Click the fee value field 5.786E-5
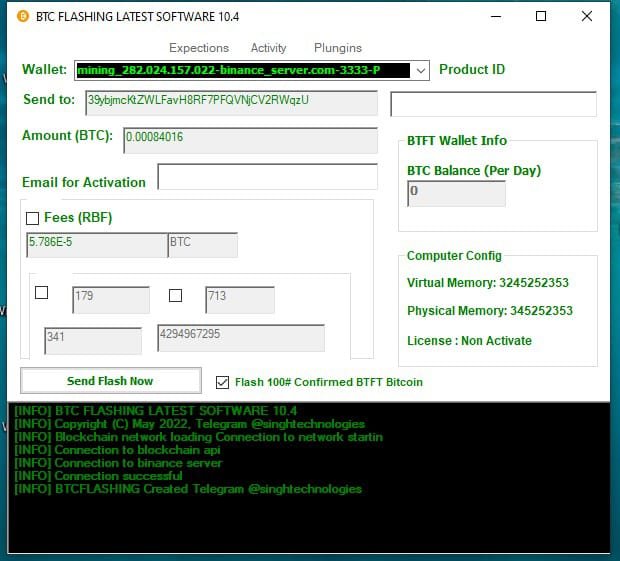Image resolution: width=620 pixels, height=561 pixels. coord(97,245)
